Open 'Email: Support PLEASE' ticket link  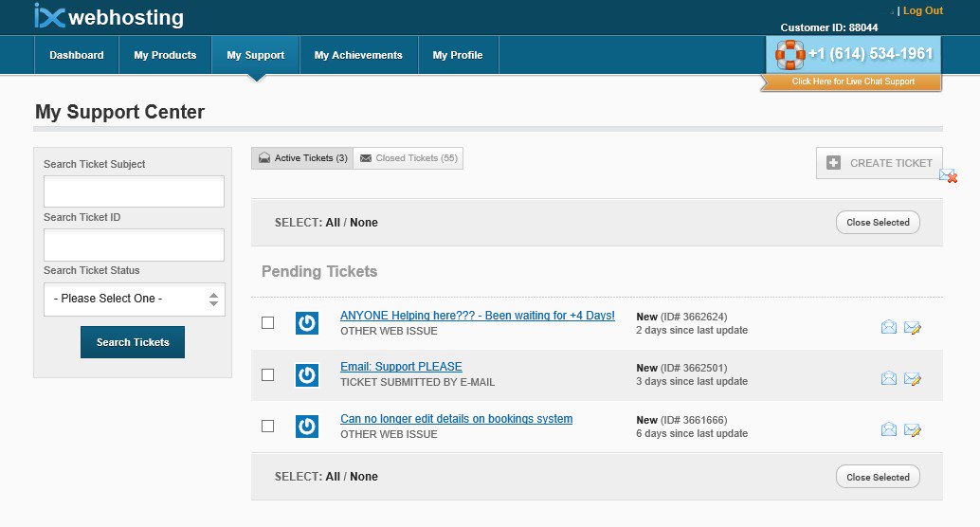click(x=401, y=367)
